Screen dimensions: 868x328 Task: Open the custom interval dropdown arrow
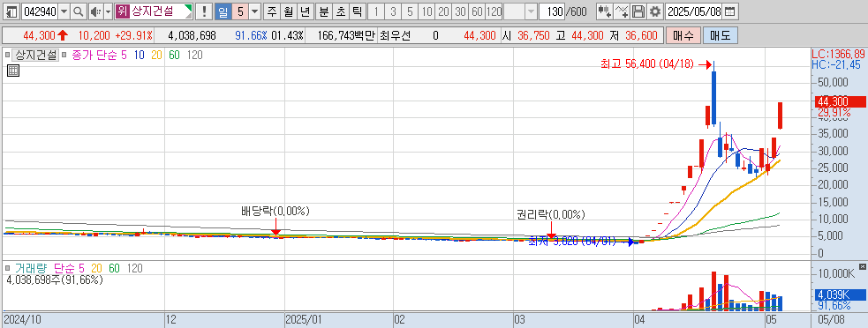[531, 11]
